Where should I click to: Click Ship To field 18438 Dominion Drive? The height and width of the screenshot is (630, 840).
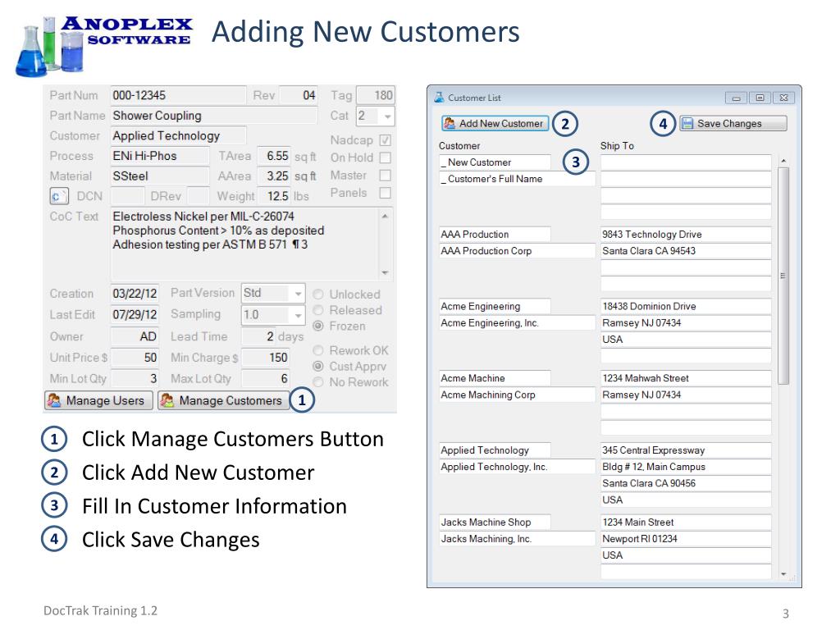click(x=686, y=307)
